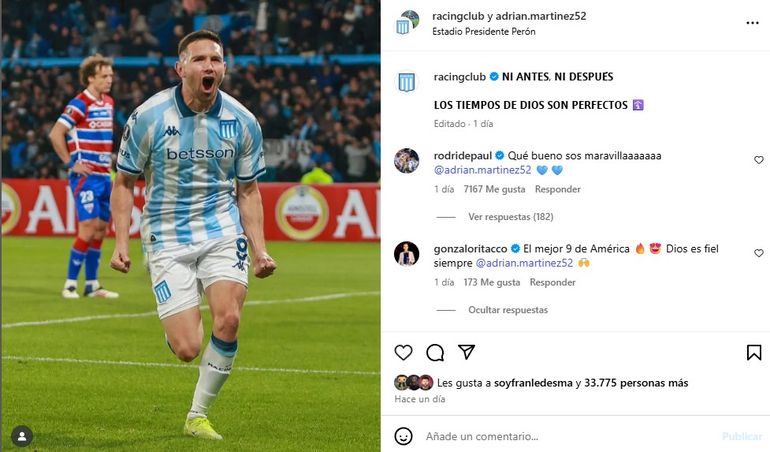Like gonzaloritacco's comment
This screenshot has width=770, height=452.
[759, 253]
